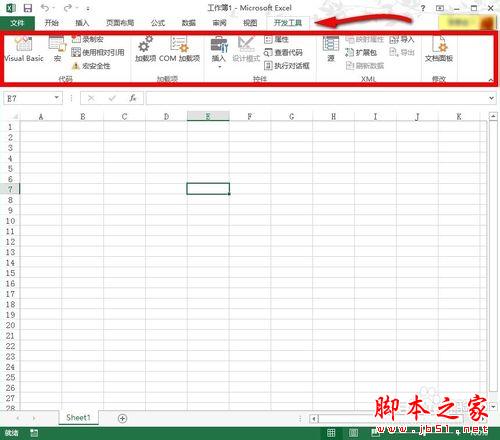Click vertical scrollbar up arrow

(x=493, y=116)
